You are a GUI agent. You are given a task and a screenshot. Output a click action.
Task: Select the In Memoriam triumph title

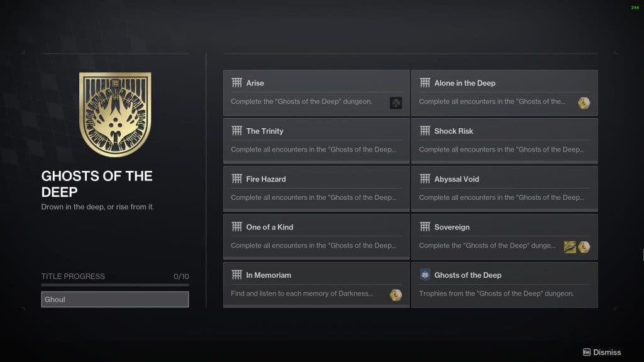[x=269, y=275]
